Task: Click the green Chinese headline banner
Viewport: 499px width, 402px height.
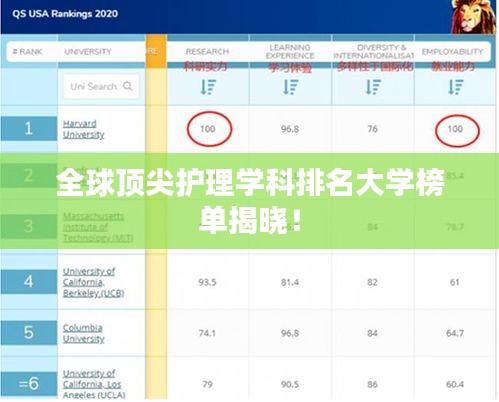Action: pyautogui.click(x=249, y=201)
